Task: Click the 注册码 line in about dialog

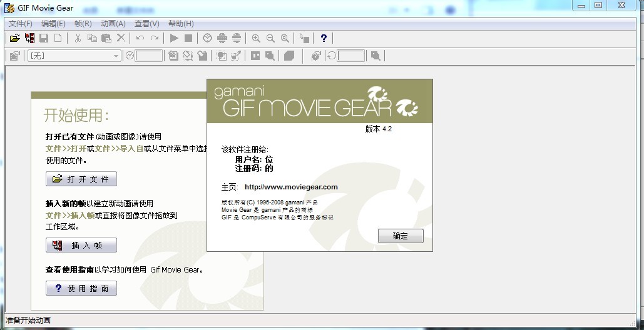Action: (x=254, y=168)
